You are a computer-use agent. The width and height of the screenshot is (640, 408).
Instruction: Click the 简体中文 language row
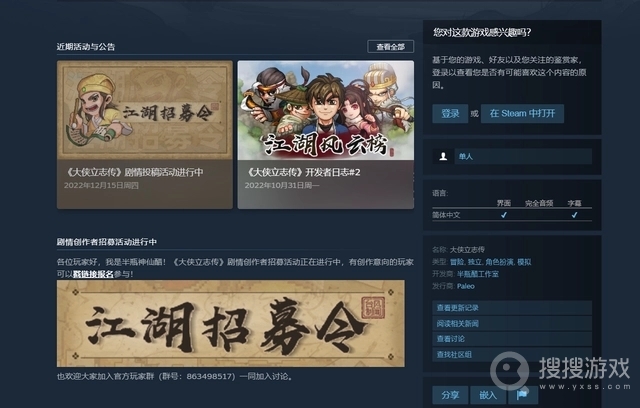pos(512,215)
